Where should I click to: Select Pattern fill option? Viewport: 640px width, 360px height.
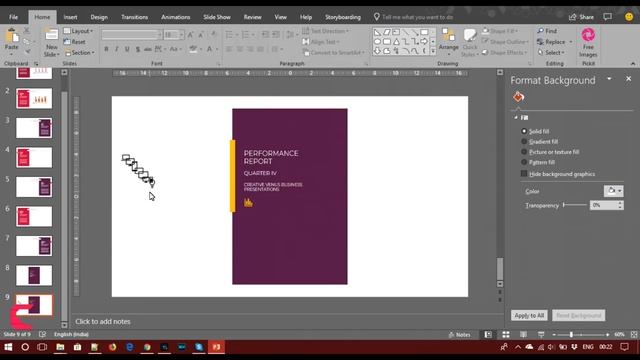pyautogui.click(x=524, y=162)
